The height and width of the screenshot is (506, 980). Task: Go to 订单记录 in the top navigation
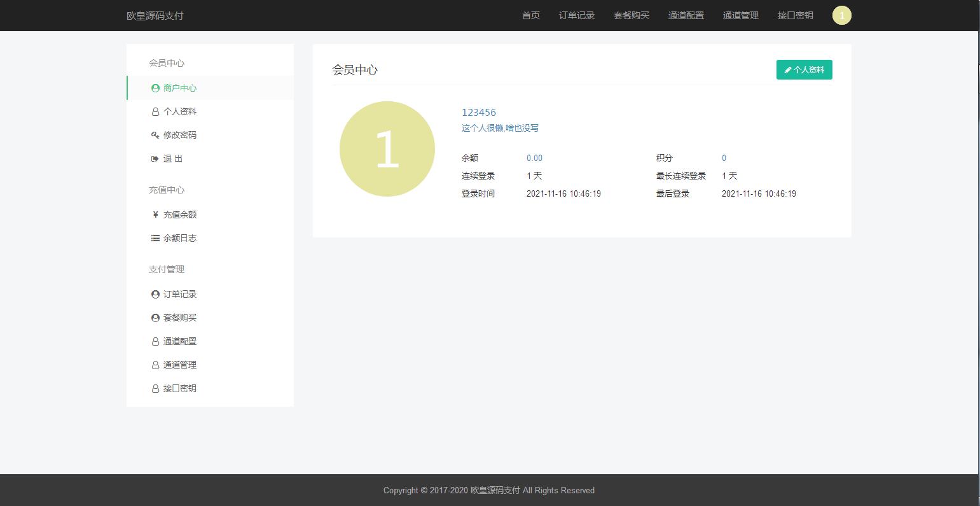click(577, 16)
